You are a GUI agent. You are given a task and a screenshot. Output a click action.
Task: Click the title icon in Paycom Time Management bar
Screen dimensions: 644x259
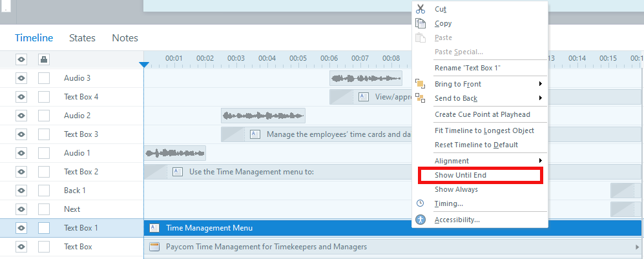(154, 247)
